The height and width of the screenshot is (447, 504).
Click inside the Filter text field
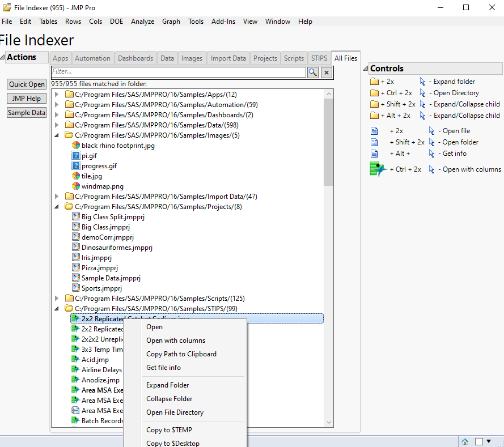pyautogui.click(x=170, y=73)
